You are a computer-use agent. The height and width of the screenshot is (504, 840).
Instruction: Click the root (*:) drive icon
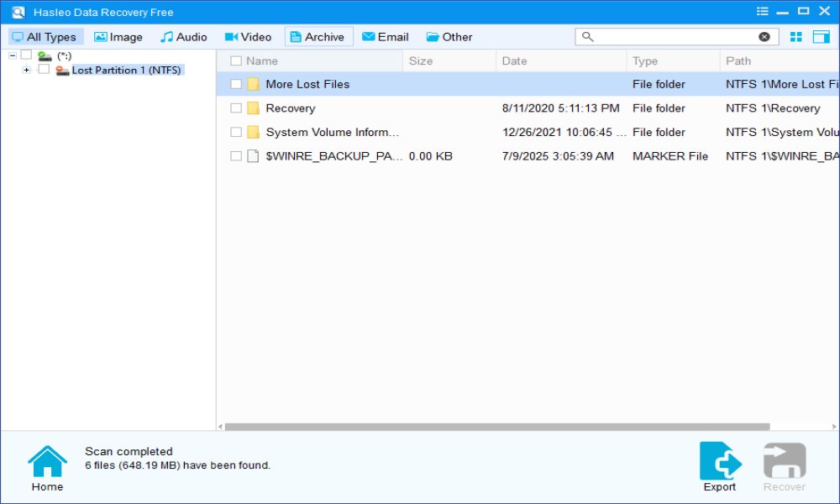45,55
